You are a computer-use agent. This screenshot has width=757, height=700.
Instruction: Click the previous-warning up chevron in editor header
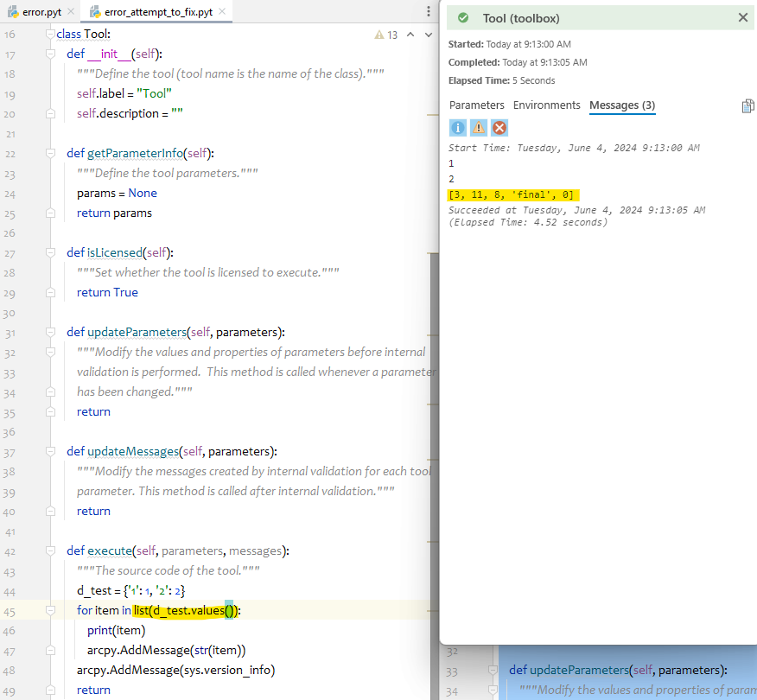(410, 34)
